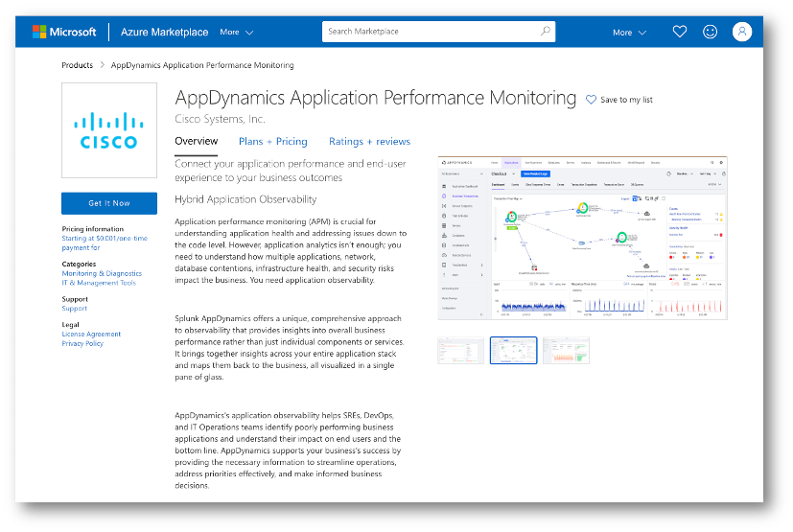Switch to Plans + Pricing tab

click(x=273, y=142)
